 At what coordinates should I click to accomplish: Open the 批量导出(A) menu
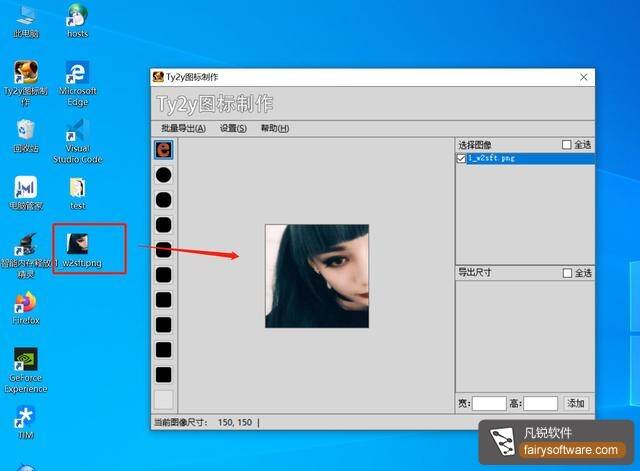183,128
